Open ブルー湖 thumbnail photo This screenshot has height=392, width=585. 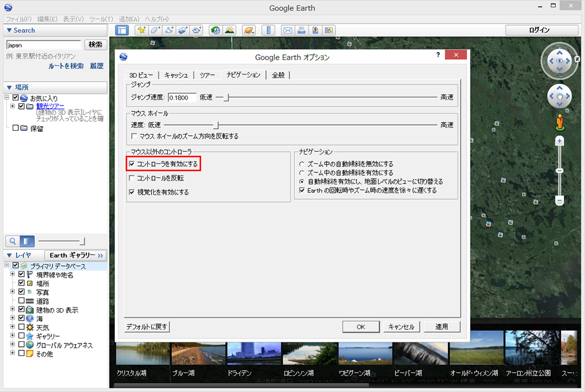point(198,353)
